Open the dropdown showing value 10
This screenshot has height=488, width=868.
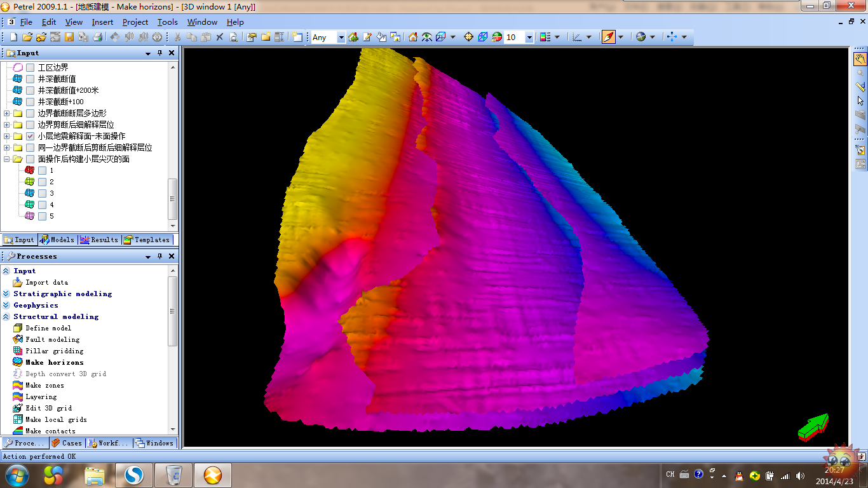point(529,37)
